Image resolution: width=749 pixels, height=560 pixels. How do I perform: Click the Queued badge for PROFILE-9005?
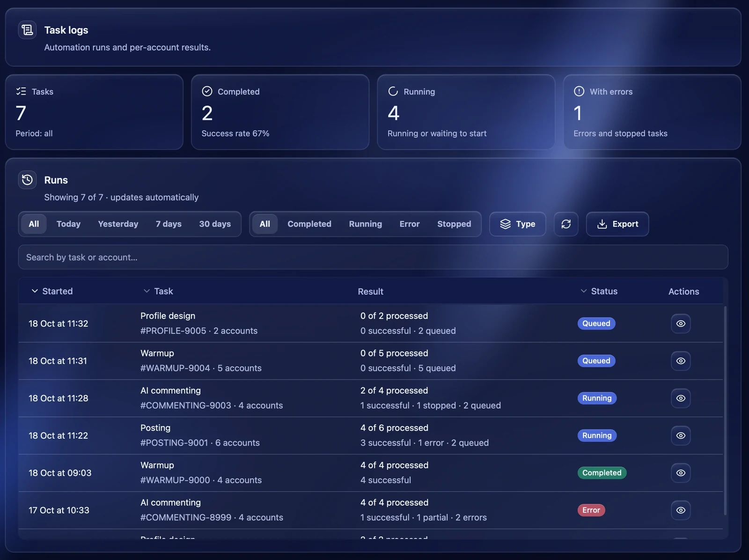pyautogui.click(x=596, y=324)
